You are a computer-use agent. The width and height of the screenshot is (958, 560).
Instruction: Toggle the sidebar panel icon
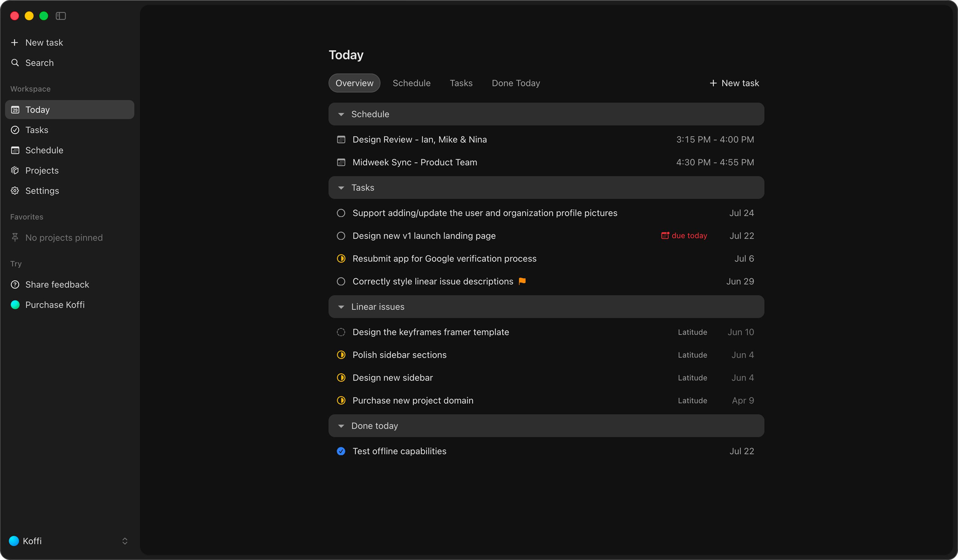tap(61, 16)
